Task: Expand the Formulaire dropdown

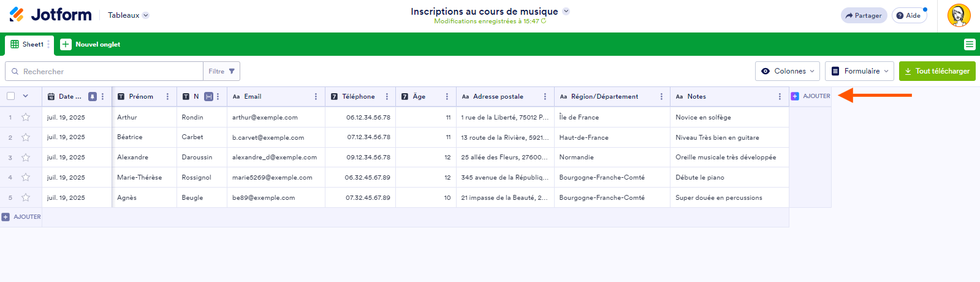Action: point(859,71)
